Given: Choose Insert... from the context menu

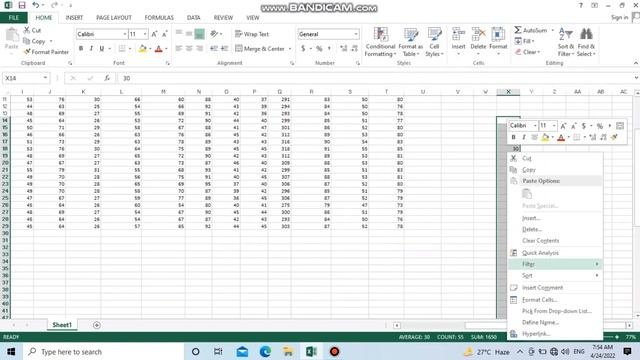Looking at the screenshot, I should [555, 218].
